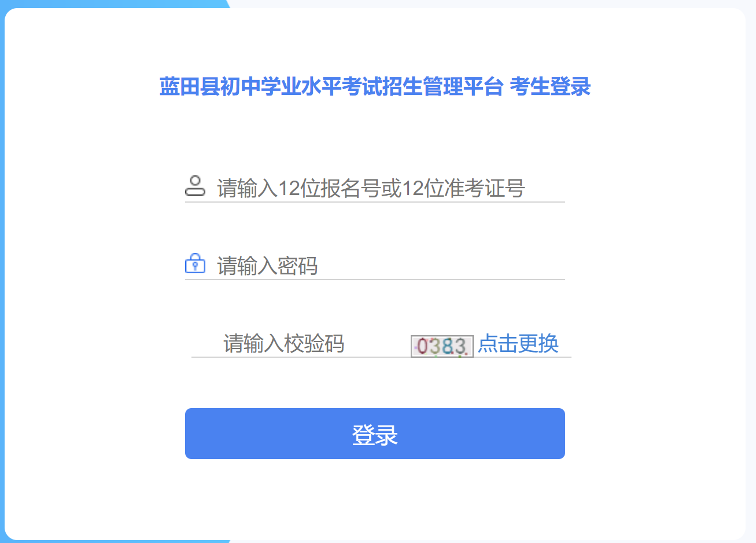756x543 pixels.
Task: Click the user silhouette icon
Action: click(x=195, y=186)
